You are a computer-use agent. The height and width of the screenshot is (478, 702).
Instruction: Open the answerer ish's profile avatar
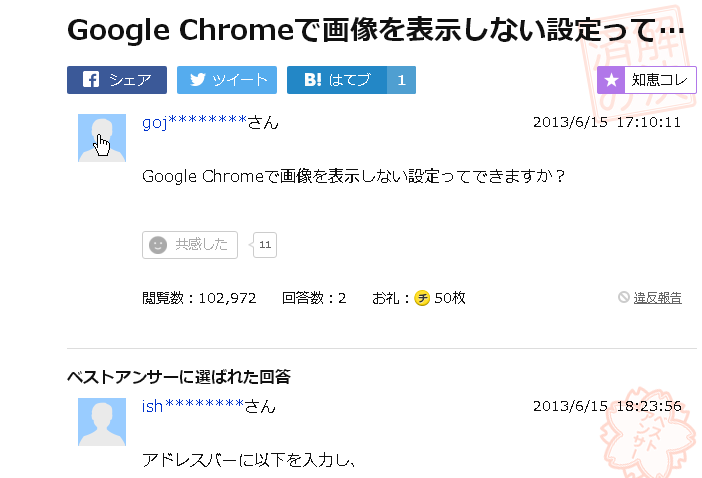tap(102, 422)
